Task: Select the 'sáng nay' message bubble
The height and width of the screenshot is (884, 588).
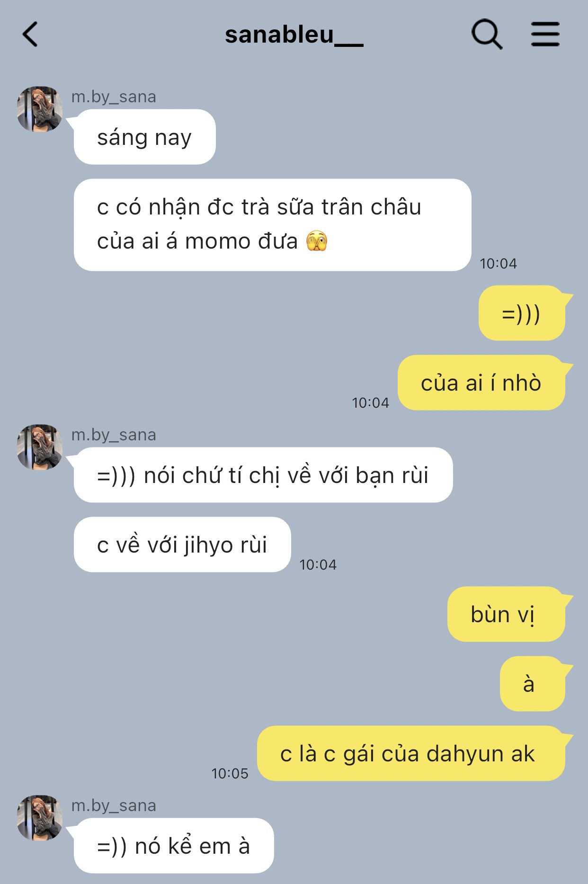Action: point(144,137)
